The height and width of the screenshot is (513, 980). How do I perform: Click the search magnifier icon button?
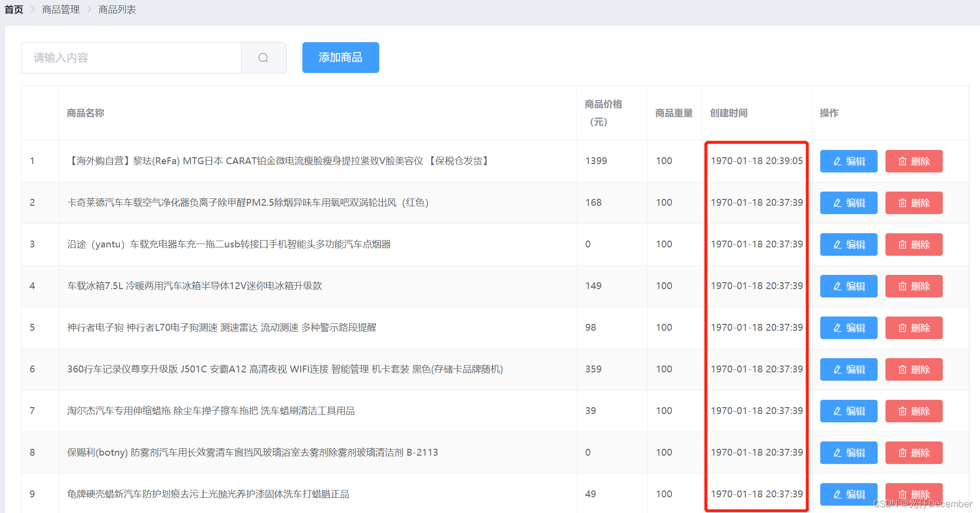(264, 58)
